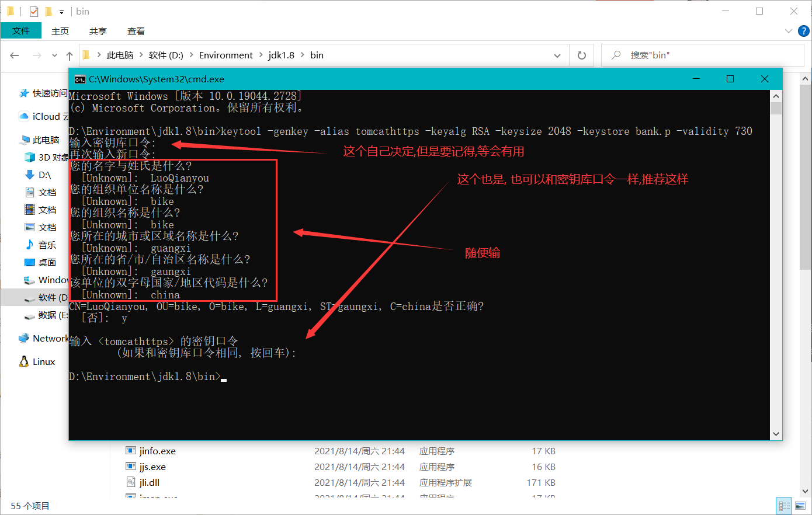This screenshot has height=515, width=812.
Task: Select the jjs.exe file
Action: pyautogui.click(x=152, y=467)
